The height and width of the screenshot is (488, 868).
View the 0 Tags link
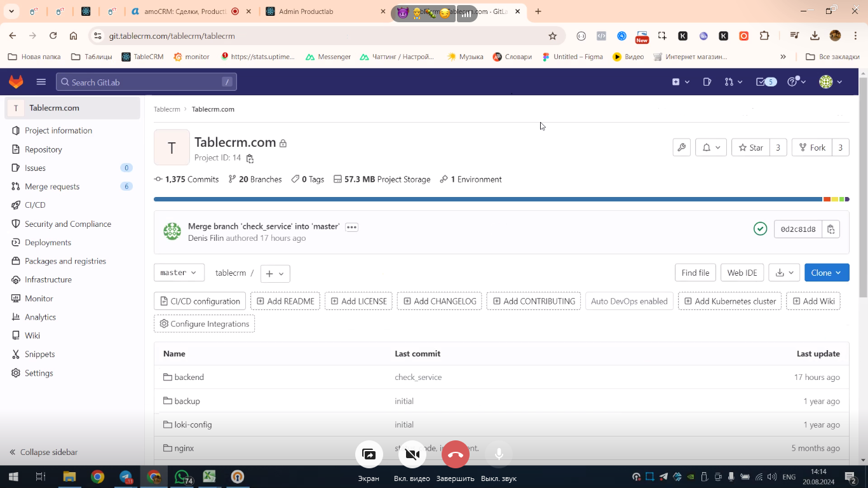pyautogui.click(x=308, y=179)
